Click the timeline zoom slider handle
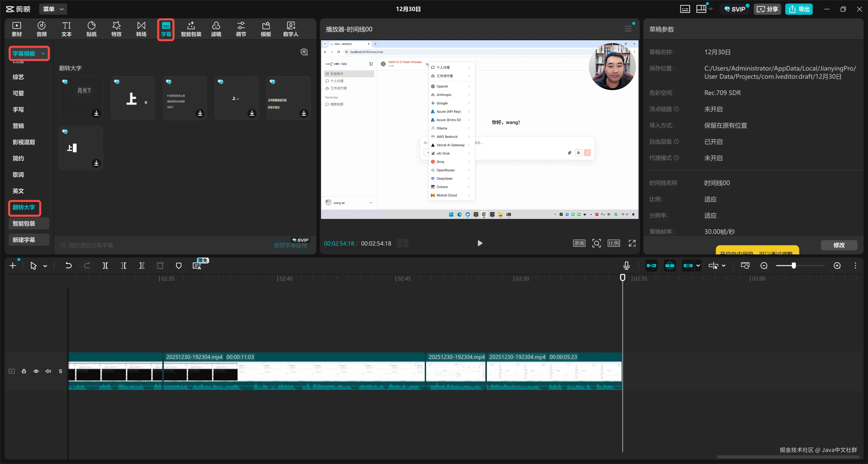 pos(794,266)
